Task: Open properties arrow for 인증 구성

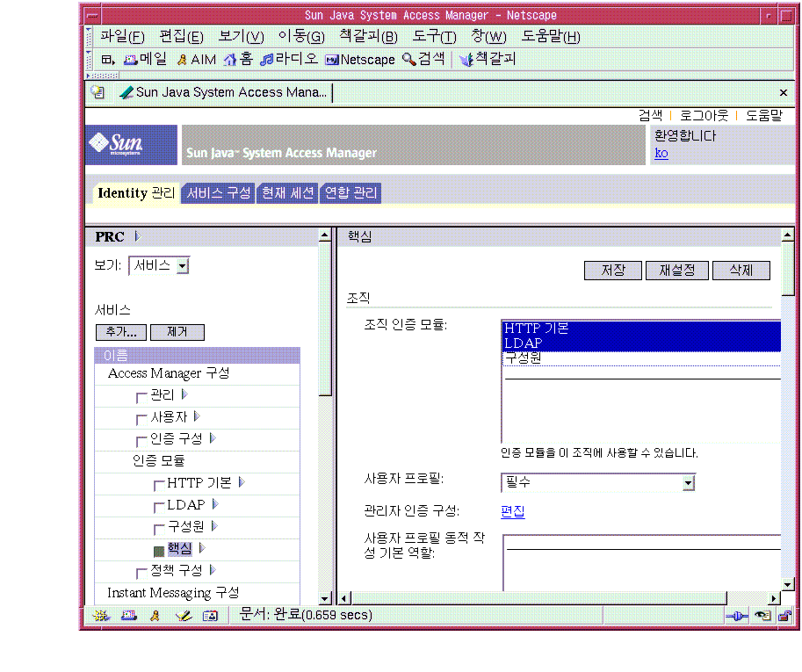Action: tap(213, 438)
